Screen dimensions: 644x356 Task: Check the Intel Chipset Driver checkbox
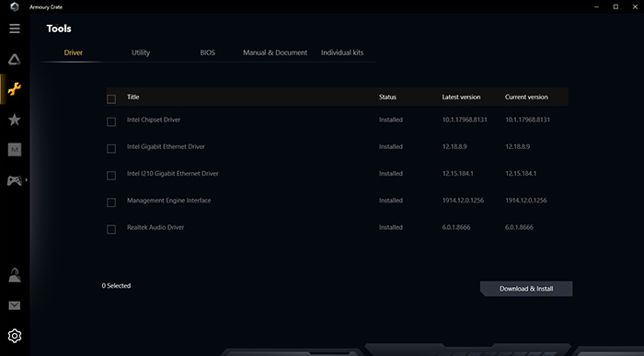[x=111, y=122]
